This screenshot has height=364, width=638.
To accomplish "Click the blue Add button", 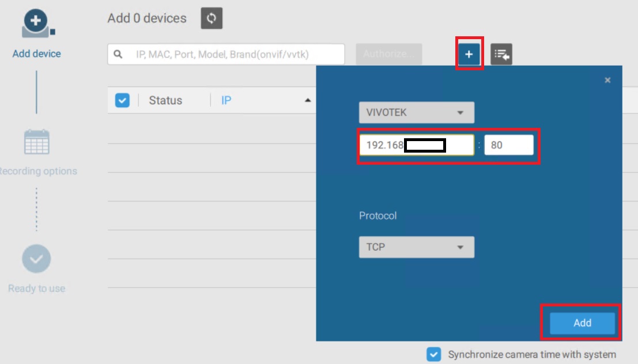I will (x=582, y=323).
